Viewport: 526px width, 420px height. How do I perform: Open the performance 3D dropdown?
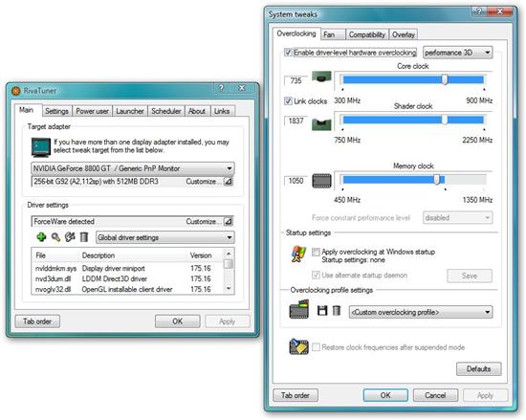[x=457, y=53]
